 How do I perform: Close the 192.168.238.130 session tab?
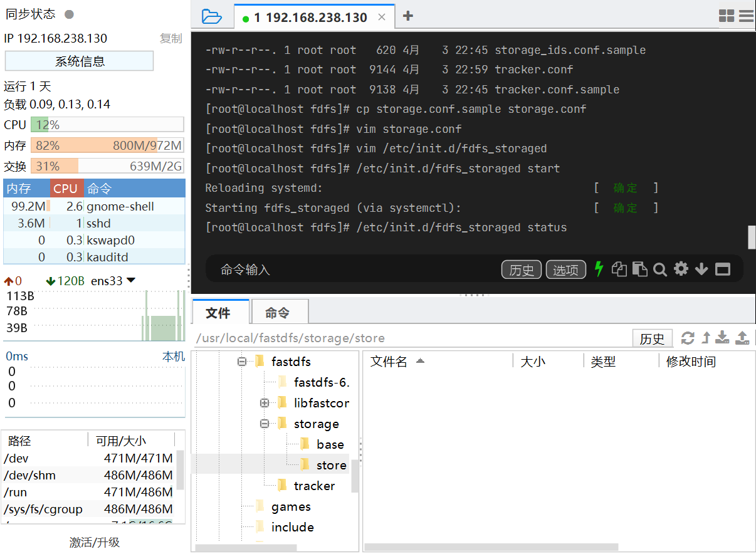point(382,18)
